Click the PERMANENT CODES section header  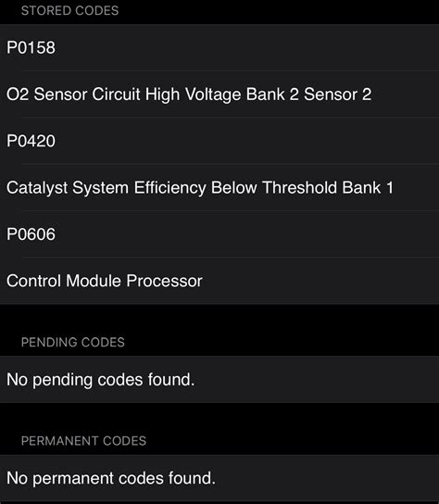[83, 441]
